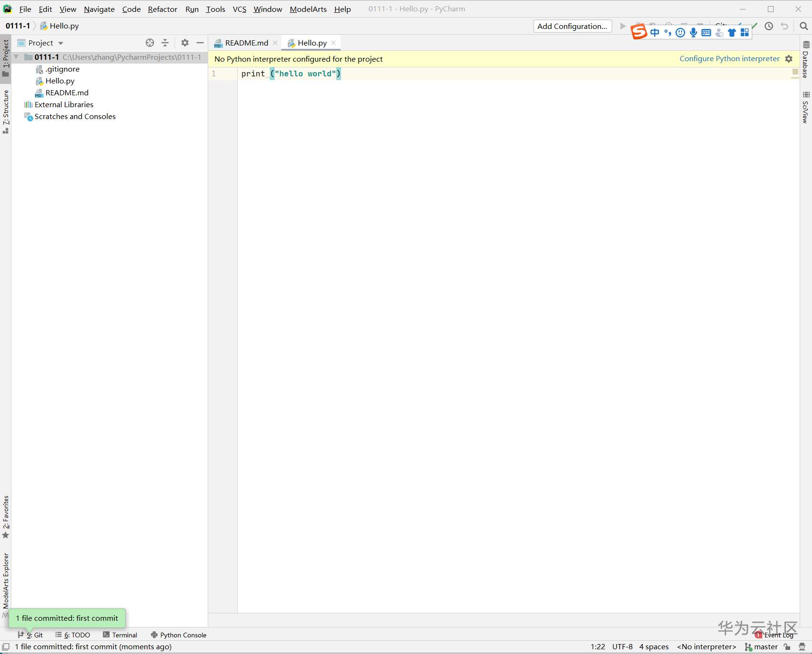This screenshot has width=812, height=654.
Task: Open the Database side panel
Action: (x=806, y=59)
